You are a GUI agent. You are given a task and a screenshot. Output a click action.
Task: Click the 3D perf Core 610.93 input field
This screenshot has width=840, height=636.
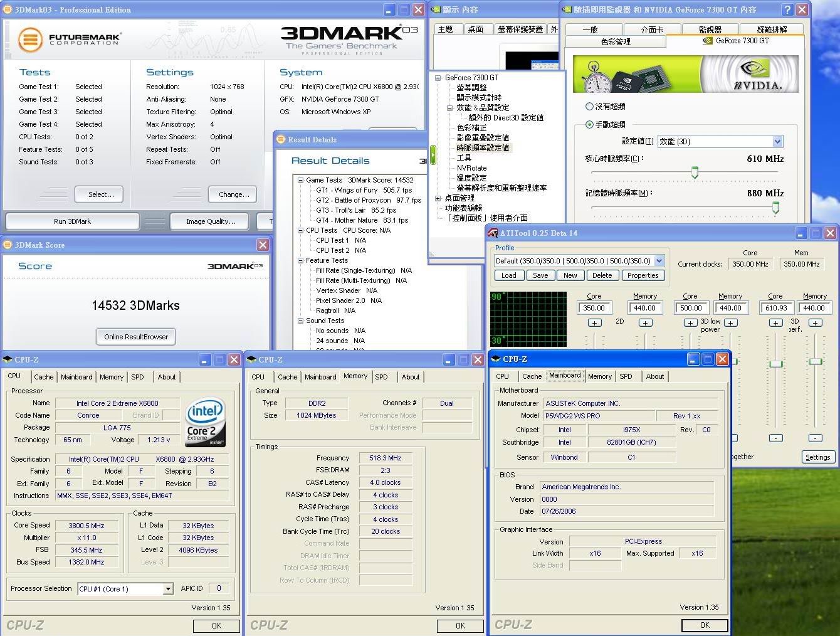(x=777, y=308)
